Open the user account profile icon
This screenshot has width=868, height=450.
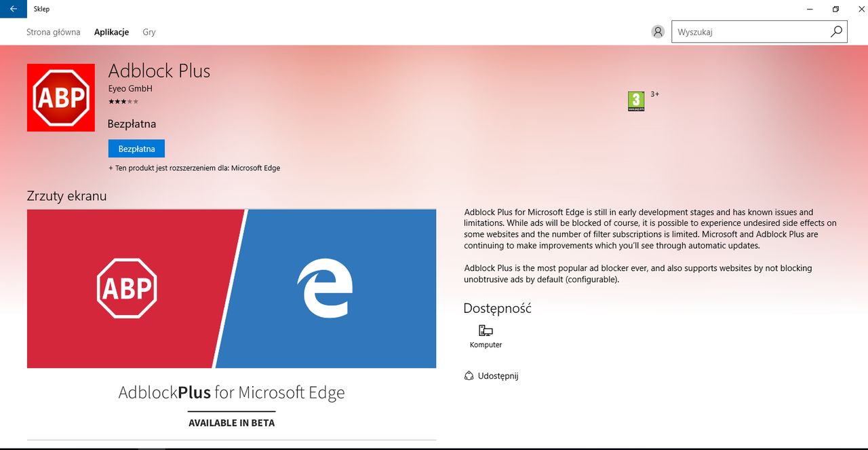tap(658, 32)
